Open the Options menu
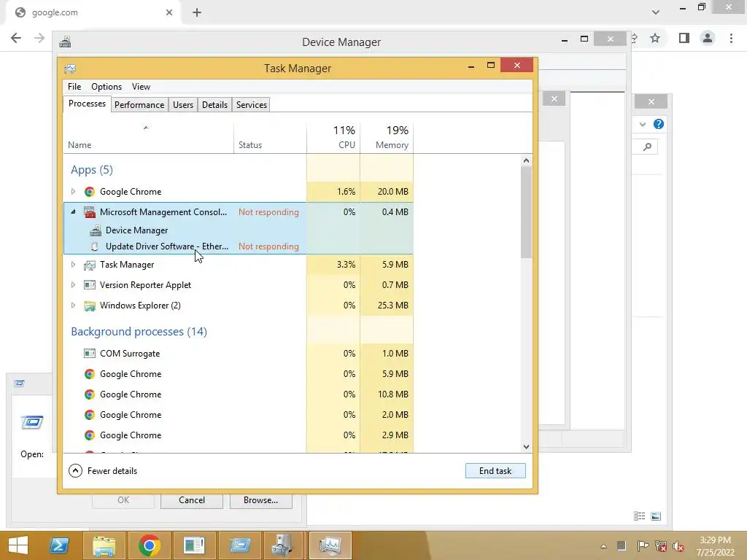 point(107,87)
